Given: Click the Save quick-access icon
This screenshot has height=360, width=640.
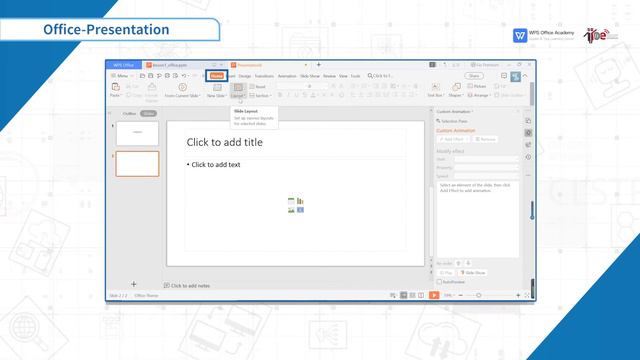Looking at the screenshot, I should [x=151, y=76].
